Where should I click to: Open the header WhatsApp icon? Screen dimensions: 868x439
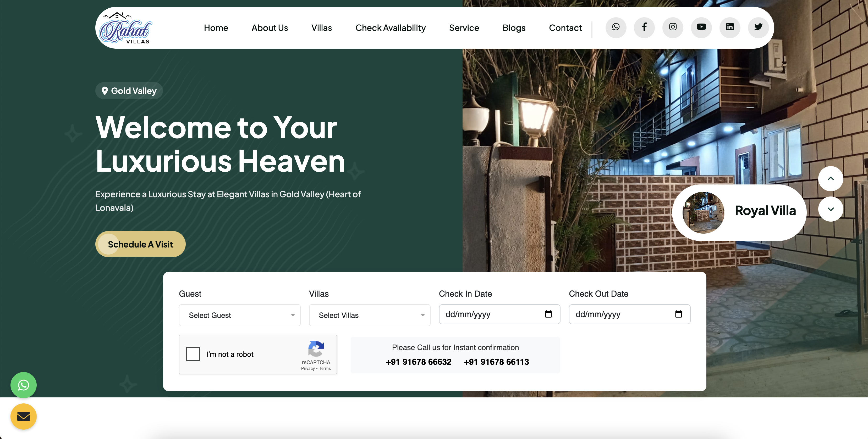[x=616, y=28]
